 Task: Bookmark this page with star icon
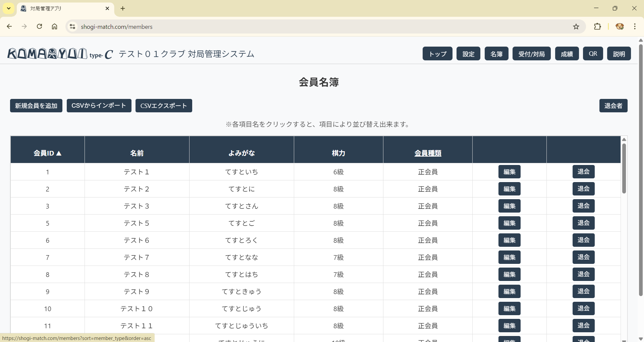576,26
